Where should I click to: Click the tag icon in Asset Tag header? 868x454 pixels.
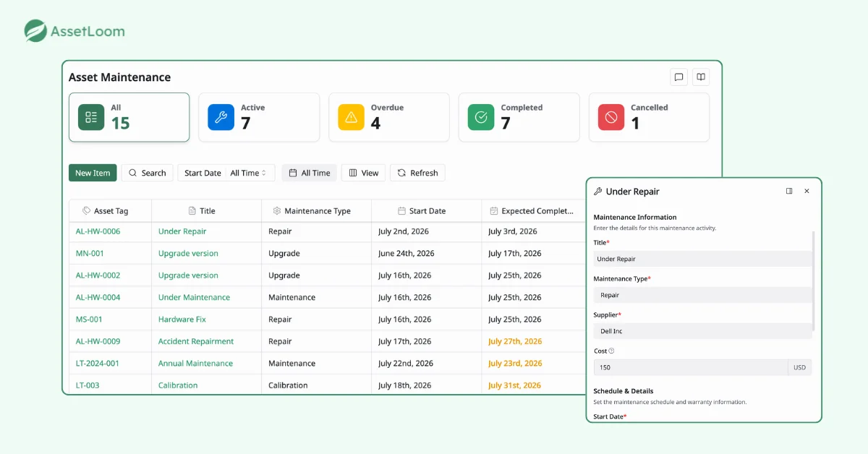point(87,211)
